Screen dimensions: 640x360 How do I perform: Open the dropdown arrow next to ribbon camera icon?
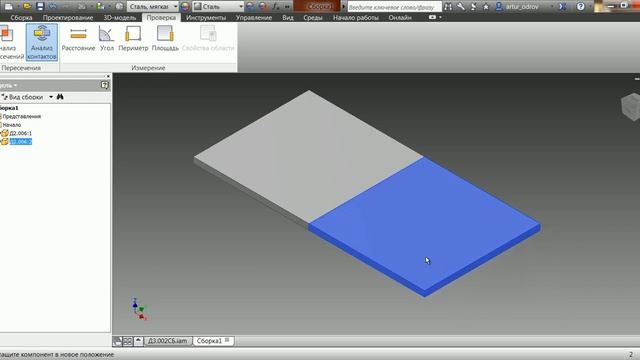[x=440, y=17]
